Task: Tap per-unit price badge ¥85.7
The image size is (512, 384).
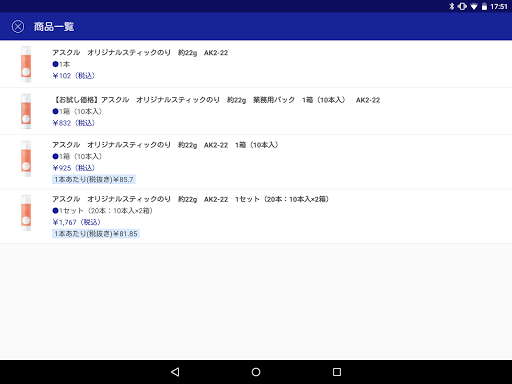Action: [x=94, y=179]
